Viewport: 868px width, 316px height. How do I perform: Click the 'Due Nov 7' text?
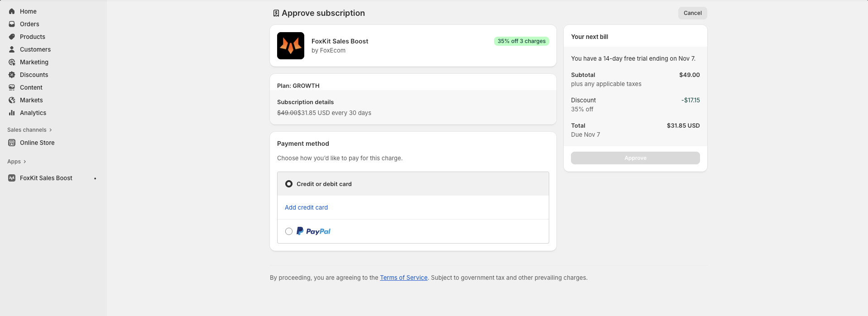point(585,134)
